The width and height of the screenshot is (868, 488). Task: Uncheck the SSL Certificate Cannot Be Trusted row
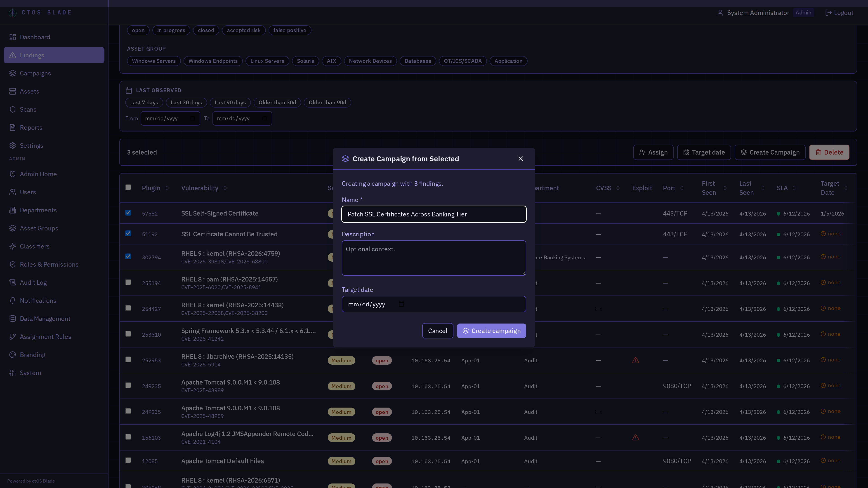click(128, 233)
